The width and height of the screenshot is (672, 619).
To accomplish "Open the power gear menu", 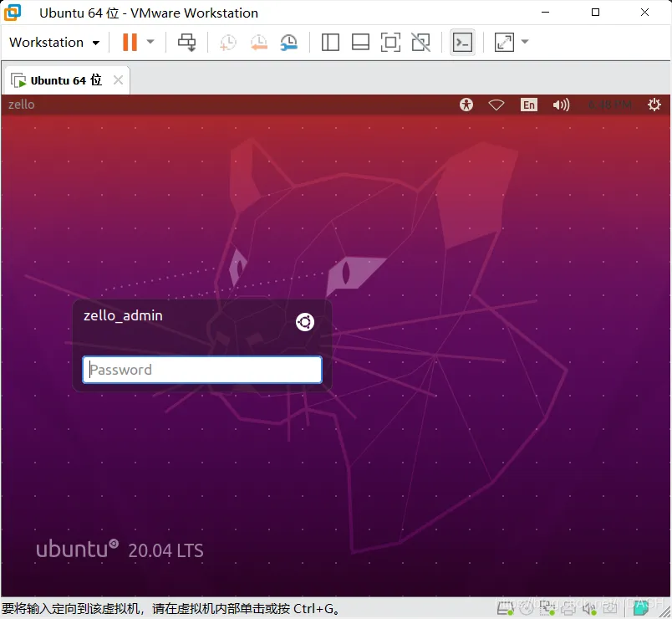I will pyautogui.click(x=654, y=105).
